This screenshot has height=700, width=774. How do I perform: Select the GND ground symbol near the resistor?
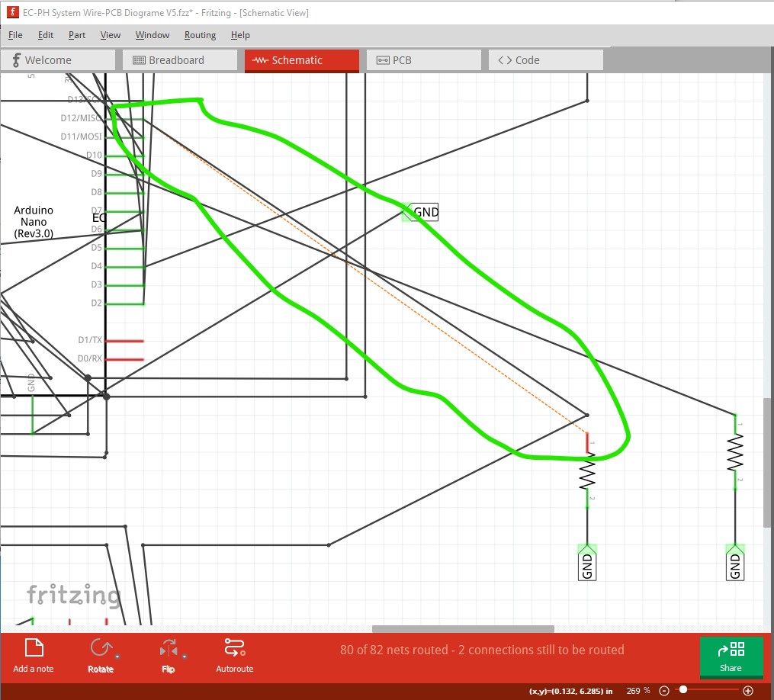click(x=586, y=563)
